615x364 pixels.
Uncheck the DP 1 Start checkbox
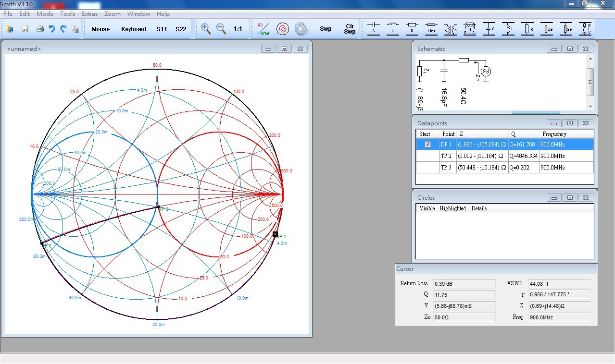click(x=427, y=145)
